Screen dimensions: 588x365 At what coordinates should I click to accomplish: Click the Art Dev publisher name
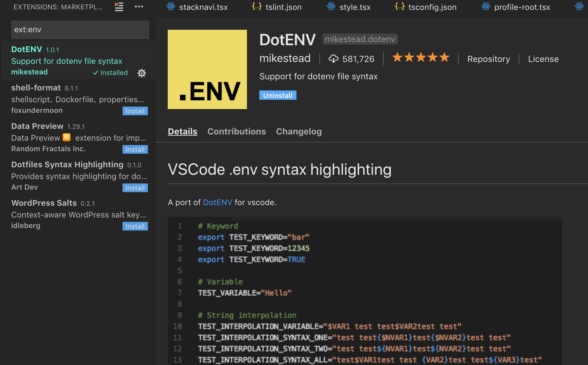(24, 187)
